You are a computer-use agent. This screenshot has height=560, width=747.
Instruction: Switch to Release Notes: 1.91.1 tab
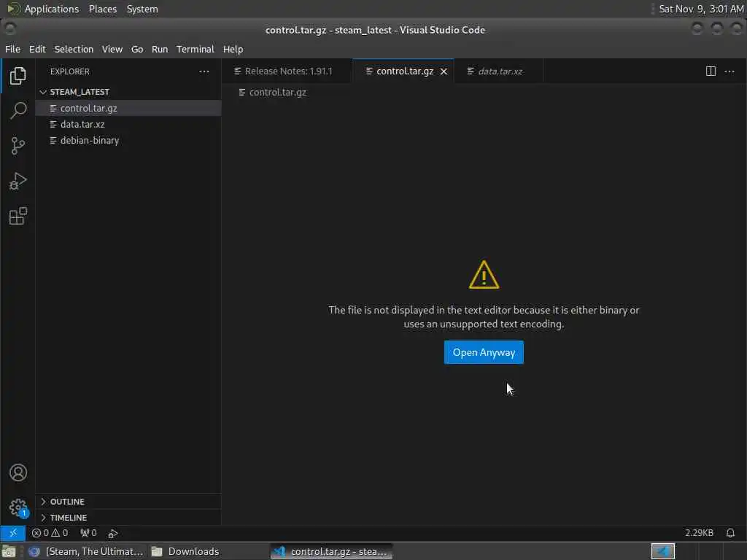coord(287,71)
